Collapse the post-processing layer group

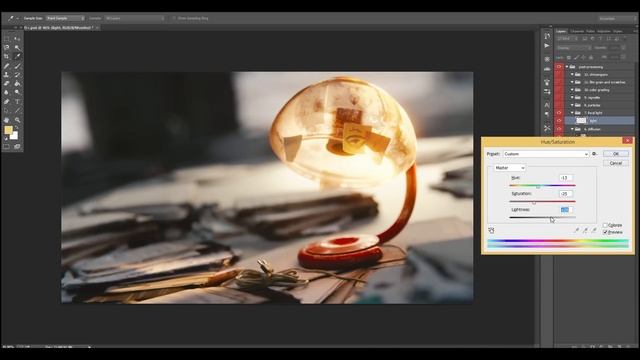tap(567, 67)
